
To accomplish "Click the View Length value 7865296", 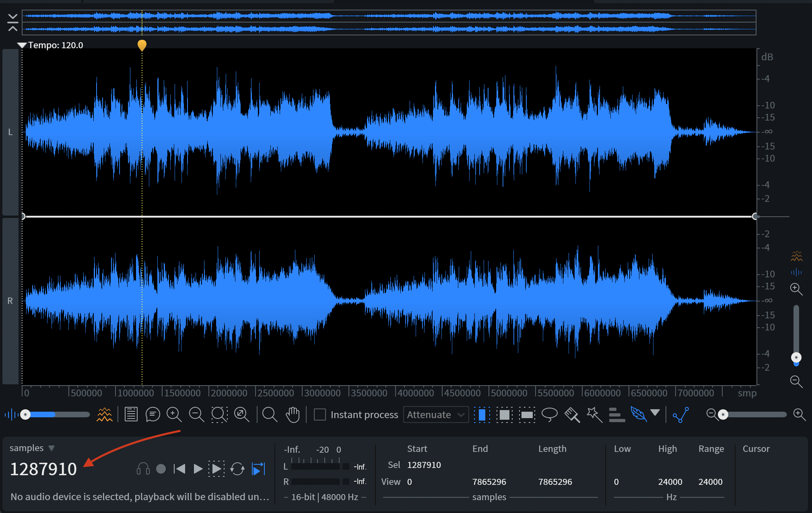I will click(555, 482).
